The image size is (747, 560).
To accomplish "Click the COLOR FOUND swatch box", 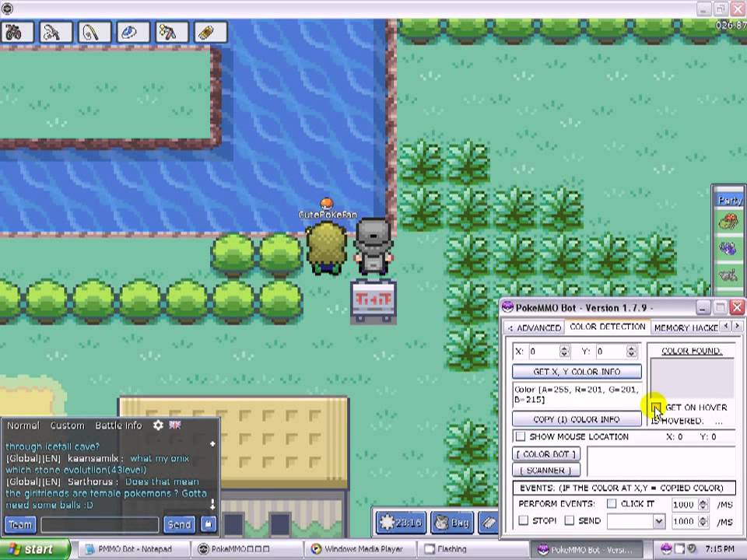I will 692,378.
